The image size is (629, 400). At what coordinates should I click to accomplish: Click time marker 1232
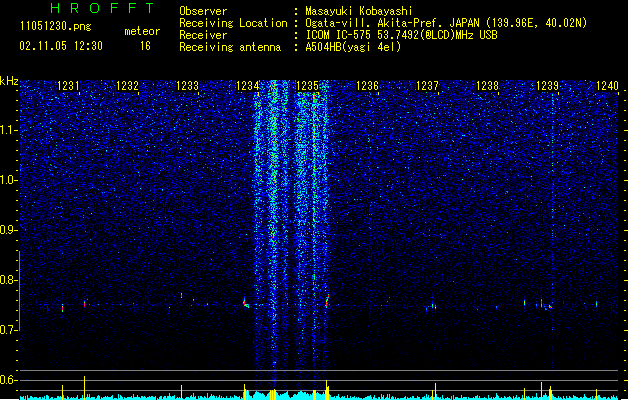(x=127, y=85)
